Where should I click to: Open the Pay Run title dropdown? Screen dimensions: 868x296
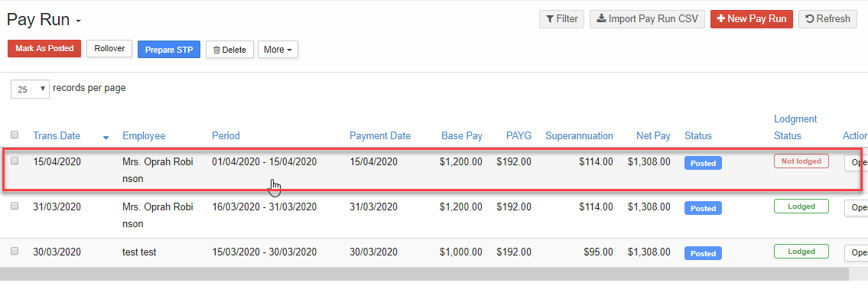click(x=79, y=21)
